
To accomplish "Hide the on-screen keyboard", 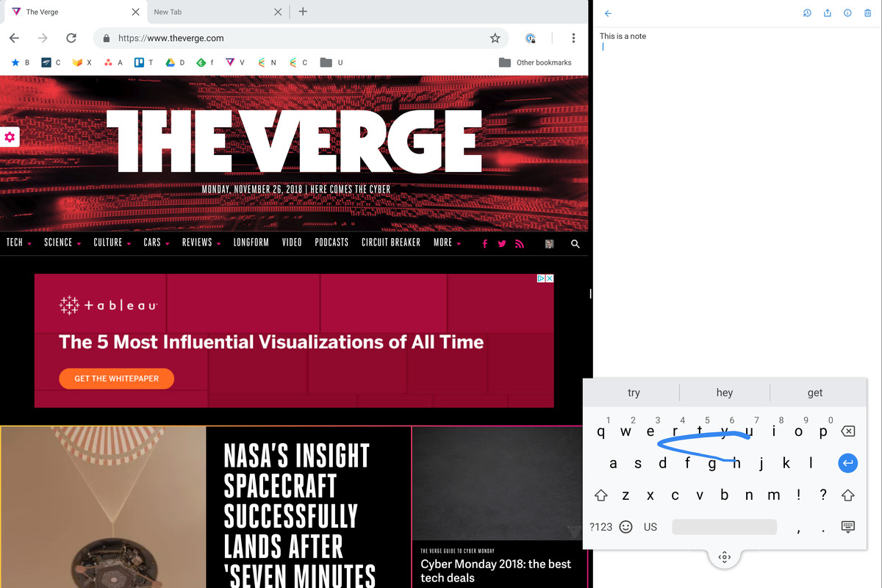I will coord(847,527).
